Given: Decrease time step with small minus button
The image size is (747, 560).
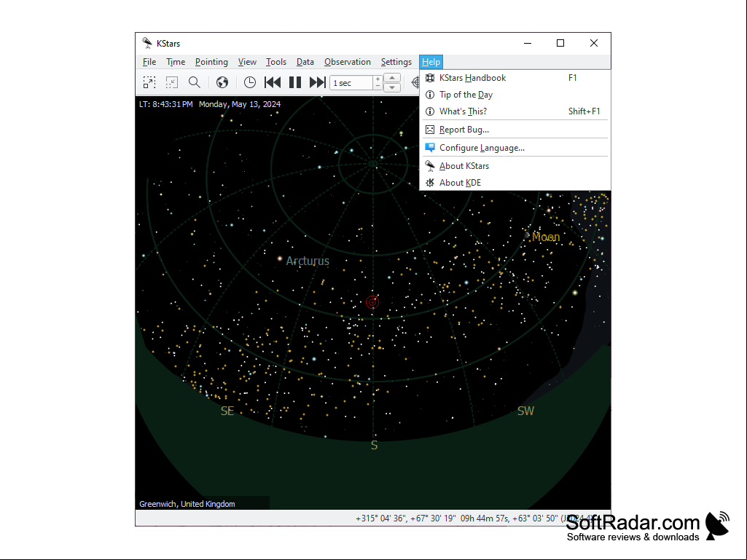Looking at the screenshot, I should tap(378, 86).
